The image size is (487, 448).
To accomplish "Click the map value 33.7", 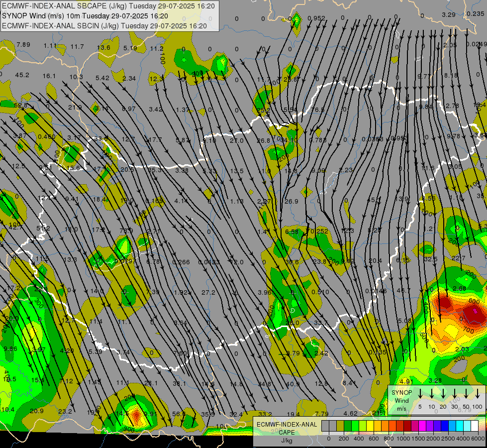I will tap(320, 323).
